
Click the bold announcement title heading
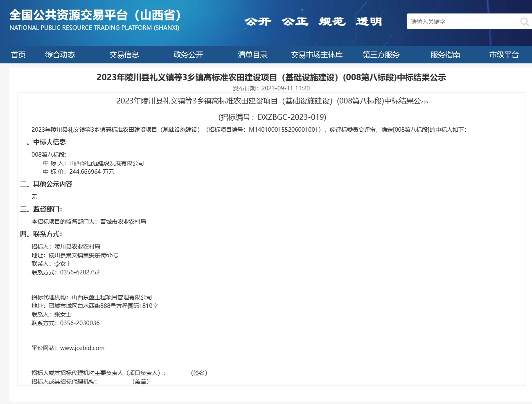[271, 77]
